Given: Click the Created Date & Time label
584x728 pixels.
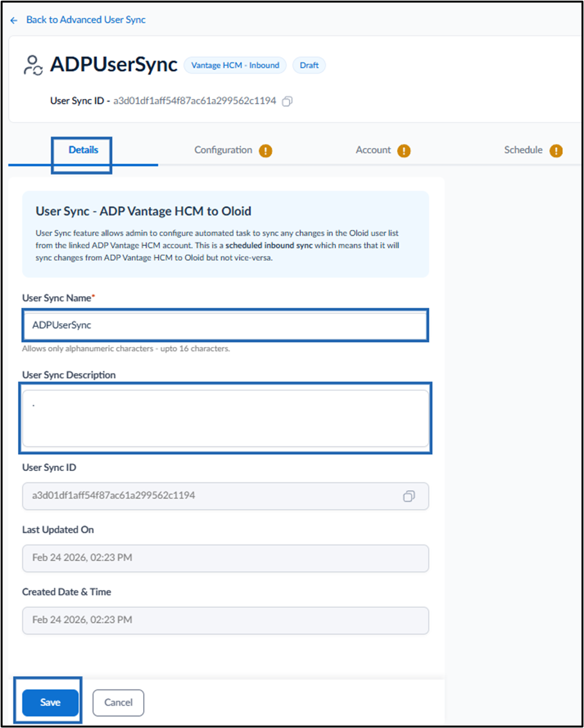Looking at the screenshot, I should (66, 592).
